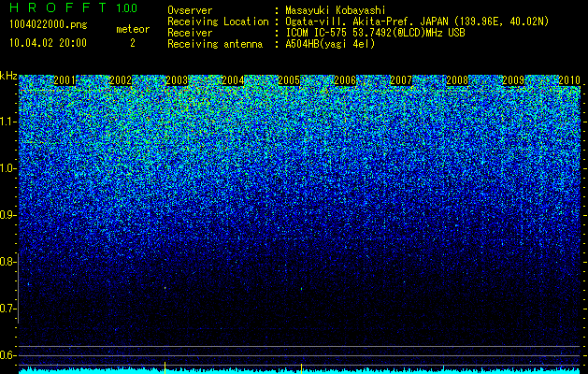Viewport: 588px width, 374px height.
Task: Click the kHz axis unit label
Action: click(x=8, y=76)
